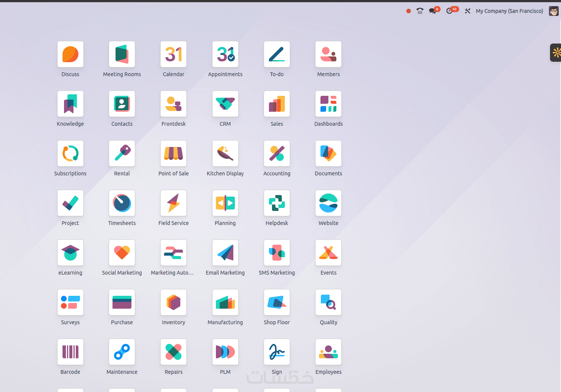Image resolution: width=561 pixels, height=392 pixels.
Task: Show the 42 pending activities
Action: [x=452, y=10]
